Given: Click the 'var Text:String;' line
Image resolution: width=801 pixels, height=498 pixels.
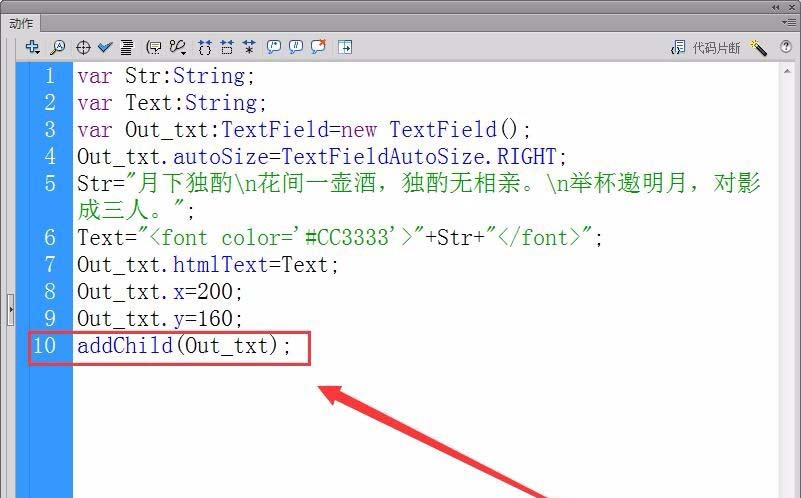Looking at the screenshot, I should click(x=172, y=103).
